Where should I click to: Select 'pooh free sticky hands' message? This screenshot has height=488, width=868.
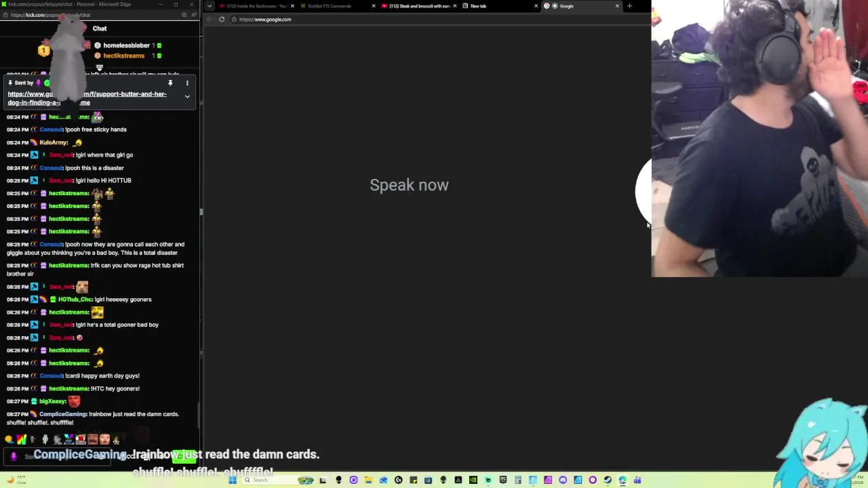click(96, 129)
